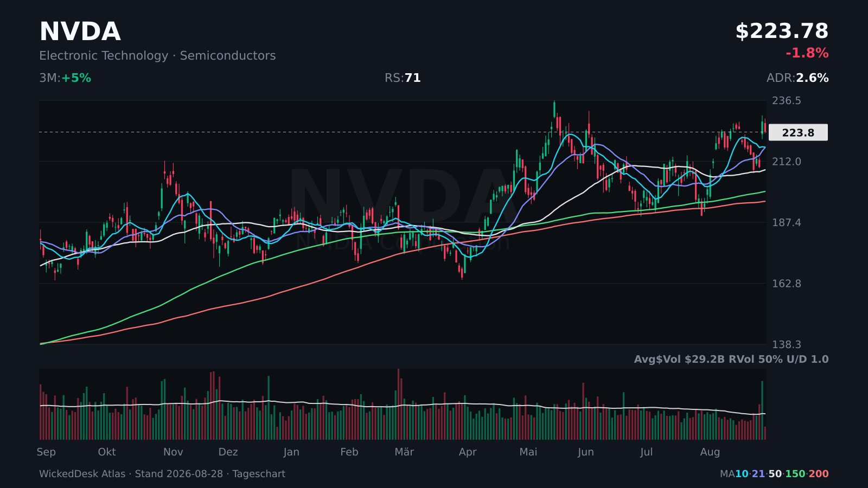This screenshot has height=488, width=868.
Task: Click the Jan month label on time axis
Action: tap(291, 452)
